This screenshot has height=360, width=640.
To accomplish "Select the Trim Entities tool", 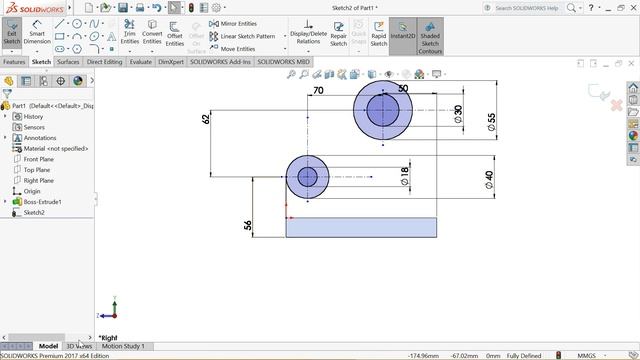I will coord(129,31).
